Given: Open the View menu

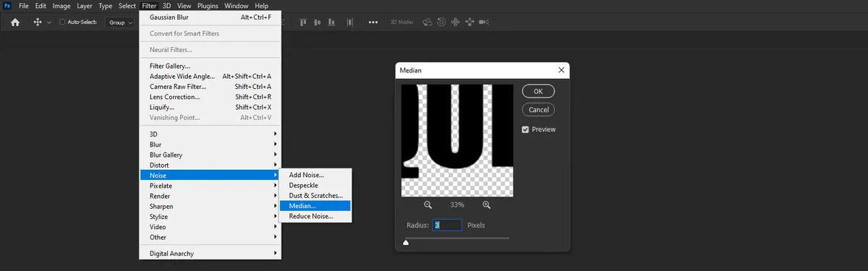Looking at the screenshot, I should pyautogui.click(x=184, y=6).
